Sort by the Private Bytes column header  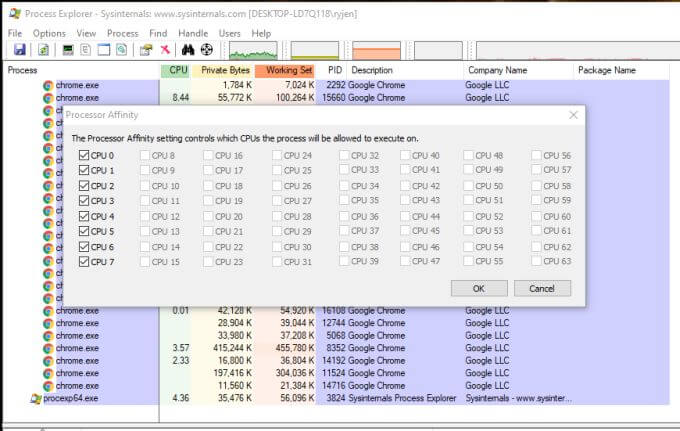pyautogui.click(x=222, y=70)
